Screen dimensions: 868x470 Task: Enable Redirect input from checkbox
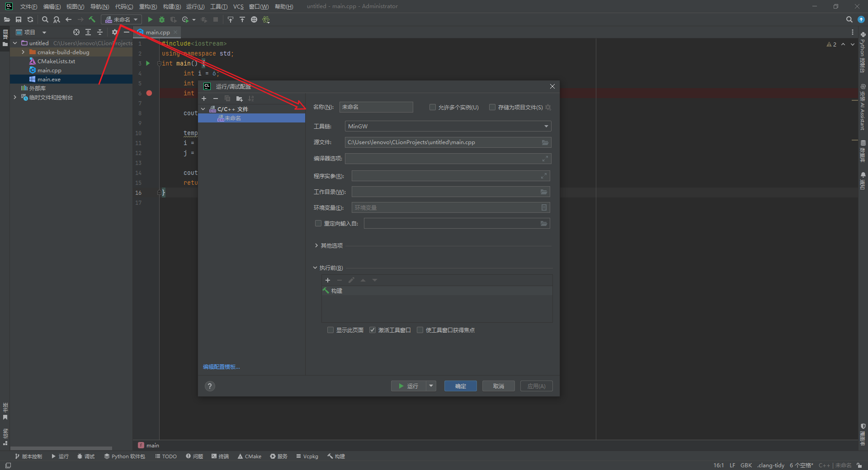pos(318,223)
